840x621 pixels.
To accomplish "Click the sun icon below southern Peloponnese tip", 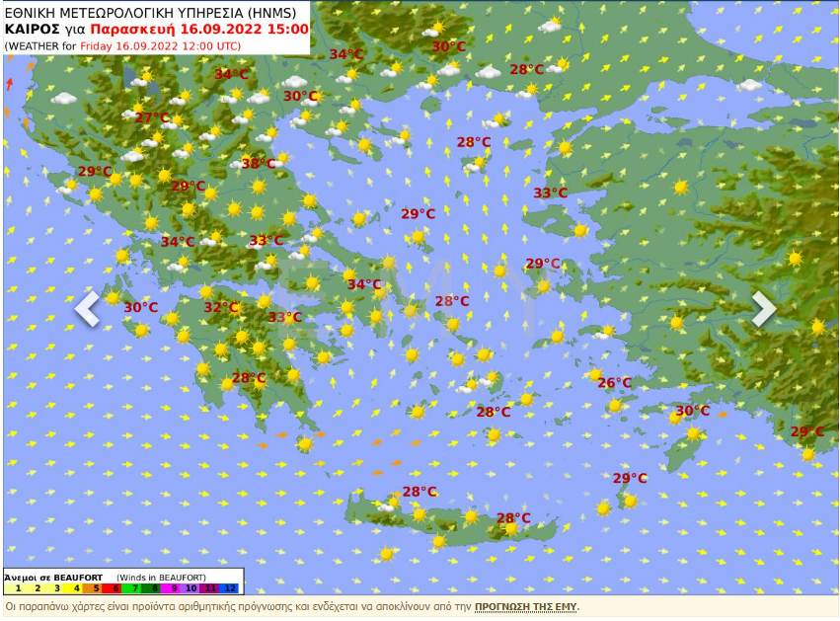I will (x=305, y=443).
